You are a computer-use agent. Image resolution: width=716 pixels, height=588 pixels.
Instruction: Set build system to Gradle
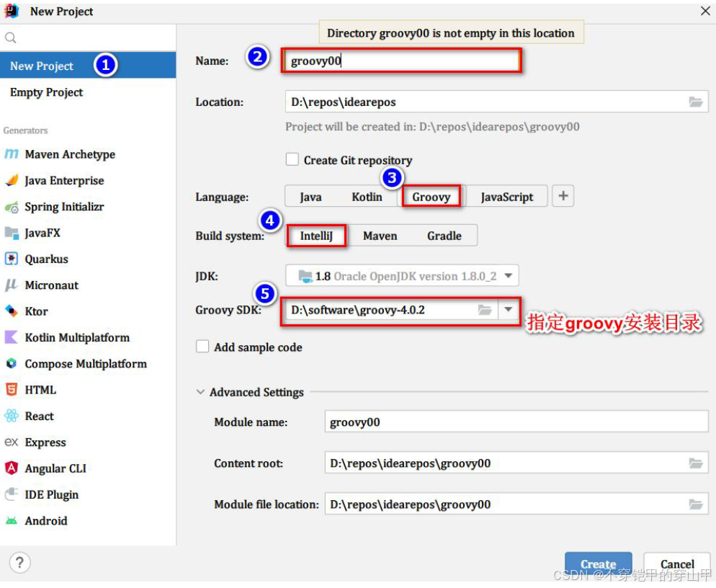[x=444, y=236]
